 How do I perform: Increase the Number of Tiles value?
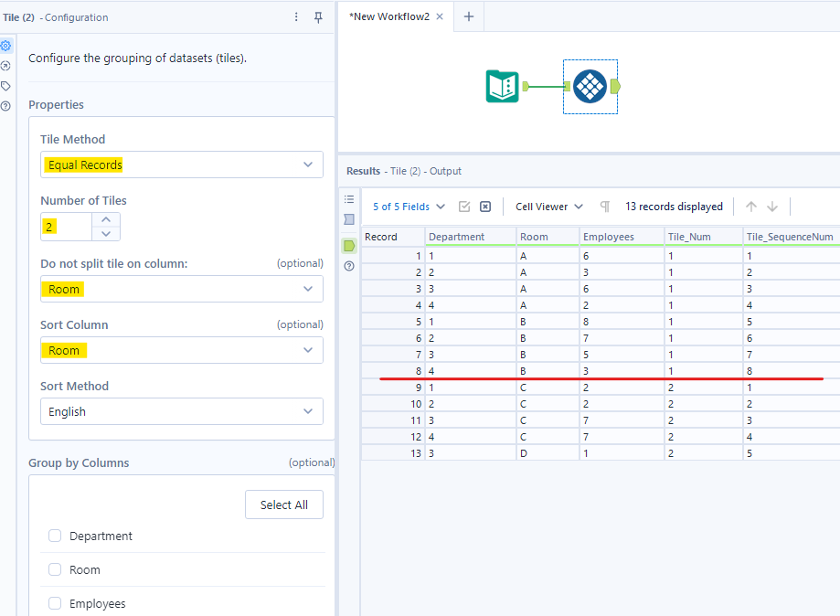pos(106,219)
